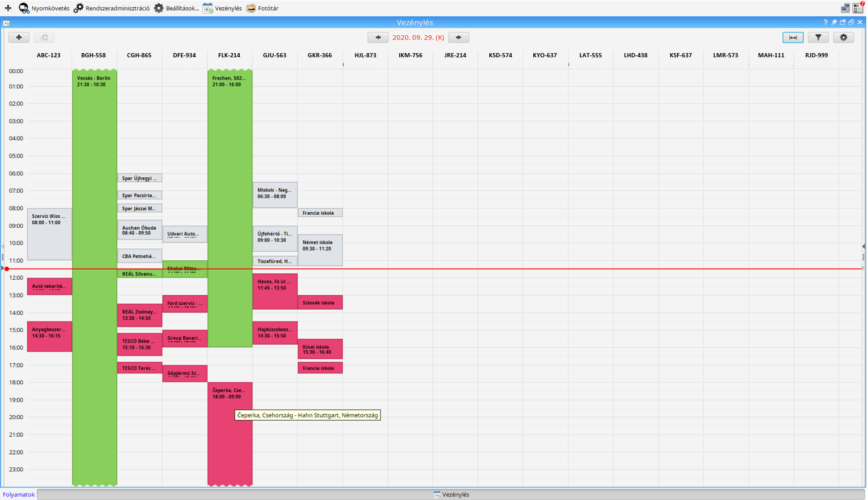
Task: Open the Nyomkövetés menu
Action: click(x=44, y=8)
